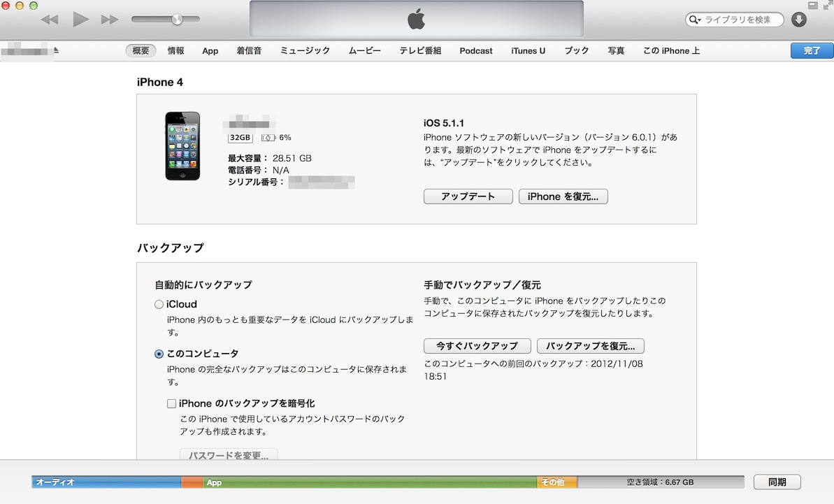Click the battery charge icon
This screenshot has height=504, width=834.
tap(268, 138)
